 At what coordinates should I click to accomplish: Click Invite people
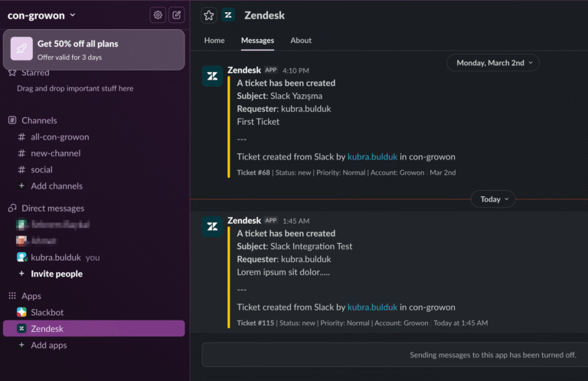click(x=57, y=274)
